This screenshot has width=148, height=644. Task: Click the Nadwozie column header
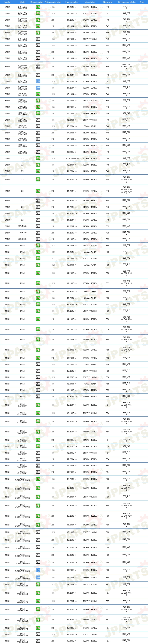[x=108, y=2]
